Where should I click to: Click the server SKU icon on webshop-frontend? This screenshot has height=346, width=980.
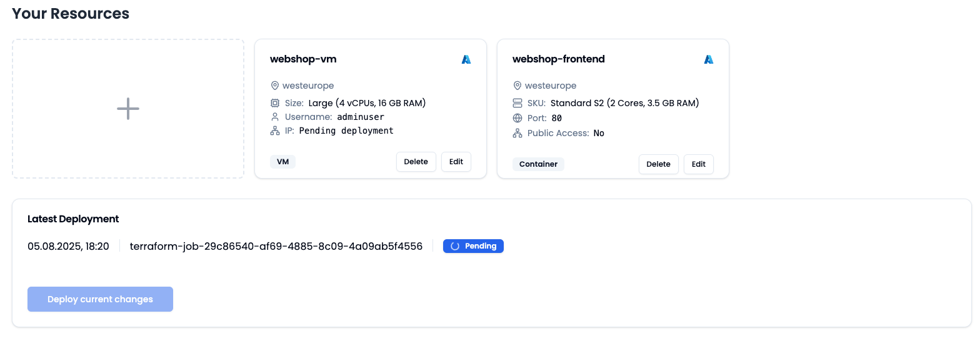pos(517,103)
